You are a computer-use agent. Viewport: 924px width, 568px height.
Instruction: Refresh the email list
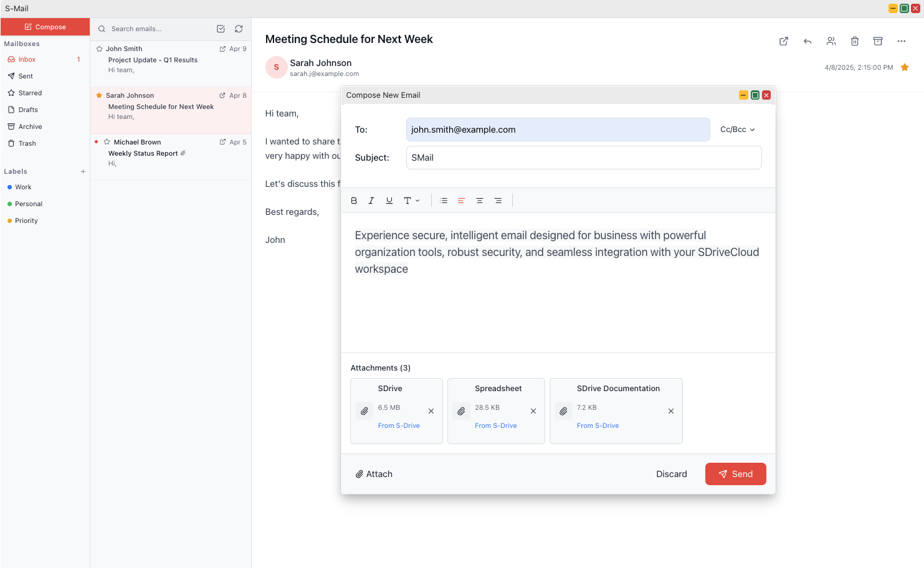coord(239,29)
